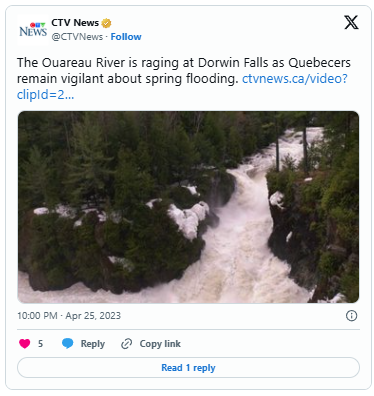This screenshot has width=374, height=396.
Task: Click the gold verified badge
Action: (x=106, y=23)
